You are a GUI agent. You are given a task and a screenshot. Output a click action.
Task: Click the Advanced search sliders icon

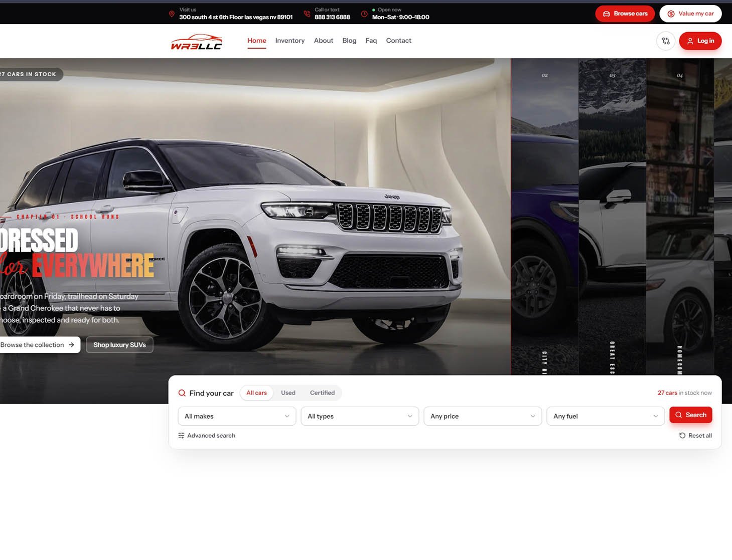tap(181, 436)
